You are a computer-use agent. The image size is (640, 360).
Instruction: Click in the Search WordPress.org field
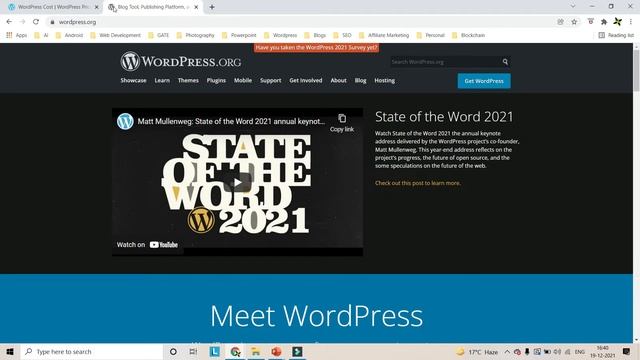point(446,62)
